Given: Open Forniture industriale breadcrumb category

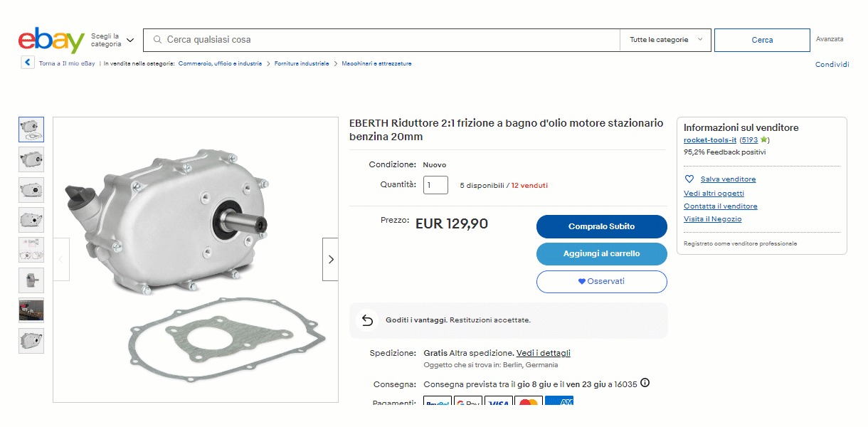Looking at the screenshot, I should click(302, 63).
